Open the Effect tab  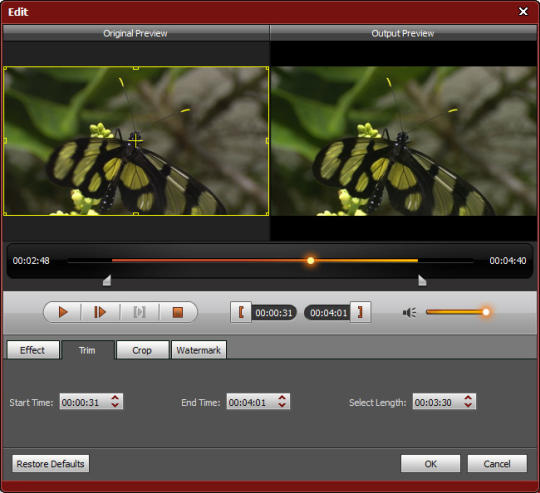pyautogui.click(x=33, y=350)
